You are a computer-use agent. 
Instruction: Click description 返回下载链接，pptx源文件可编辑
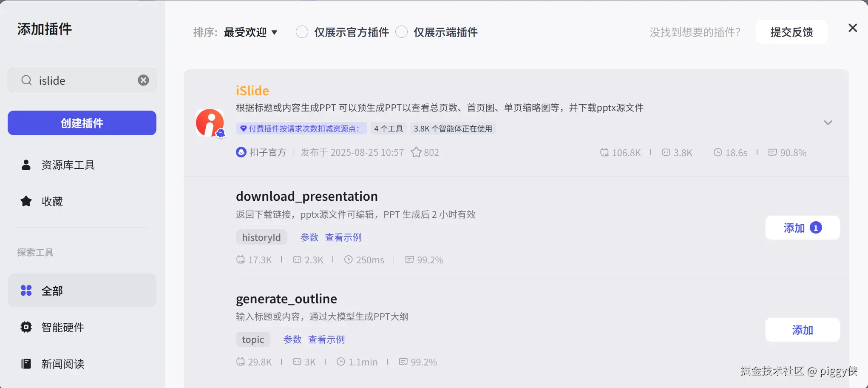click(356, 214)
